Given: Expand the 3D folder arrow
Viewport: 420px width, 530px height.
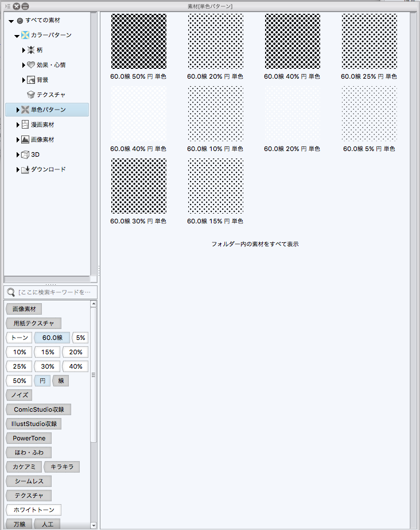Looking at the screenshot, I should (x=18, y=154).
